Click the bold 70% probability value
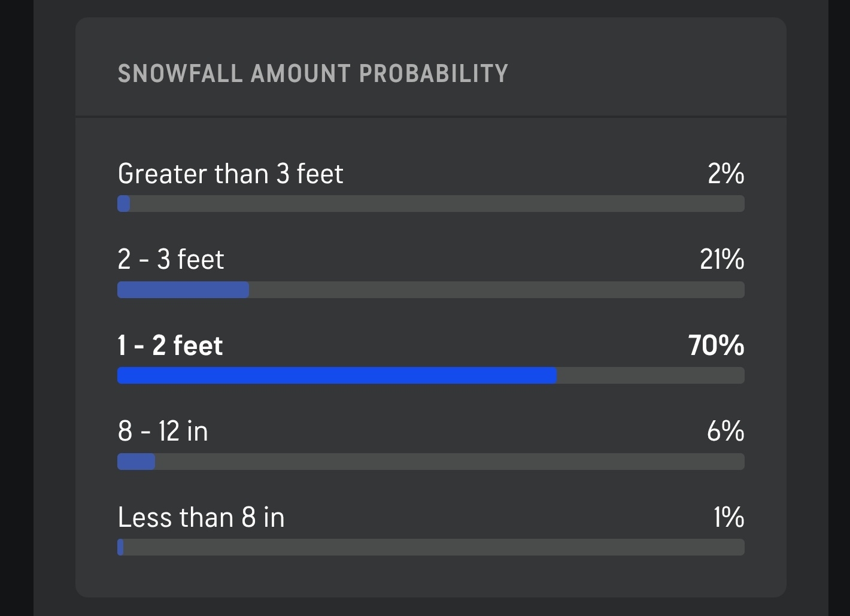 [x=716, y=346]
